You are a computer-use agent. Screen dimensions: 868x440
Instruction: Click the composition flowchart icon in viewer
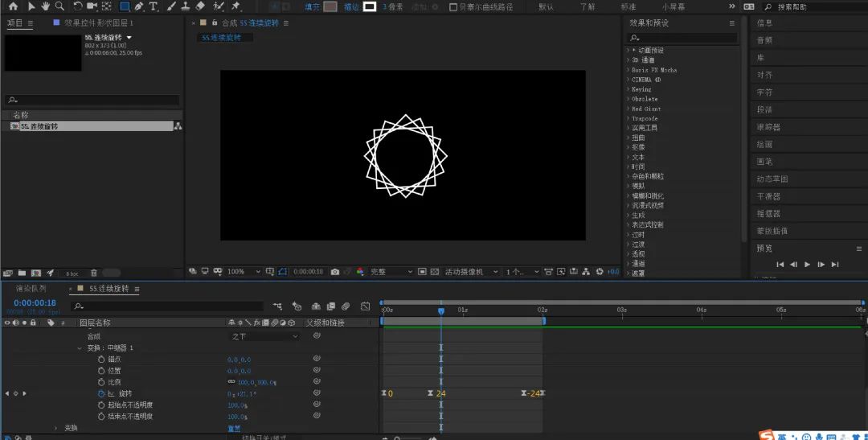(586, 272)
